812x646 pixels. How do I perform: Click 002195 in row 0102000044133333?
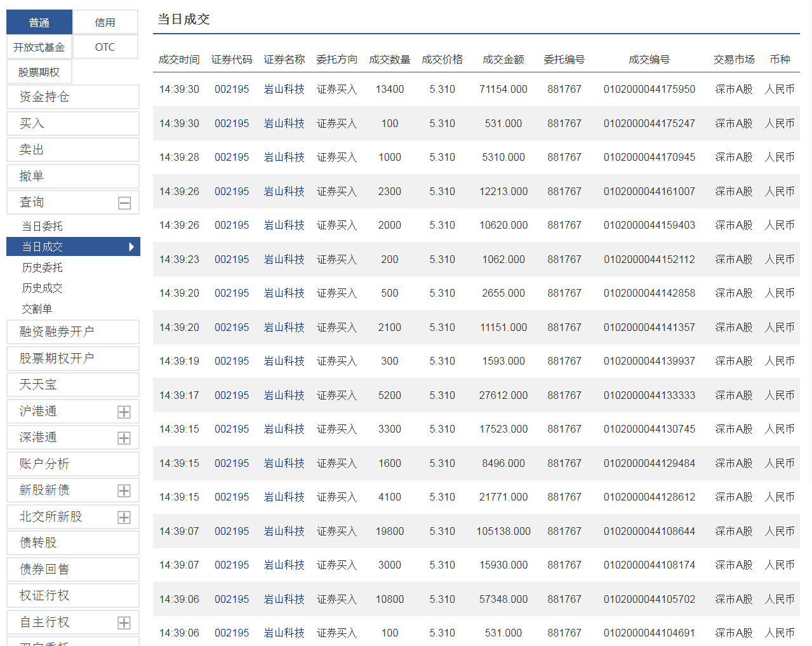point(232,395)
